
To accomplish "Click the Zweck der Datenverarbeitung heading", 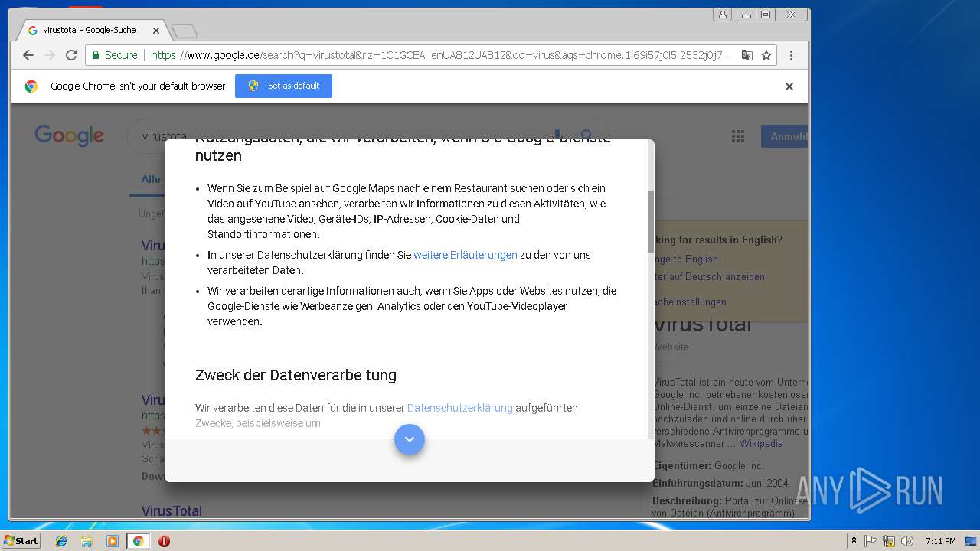I will (x=296, y=375).
